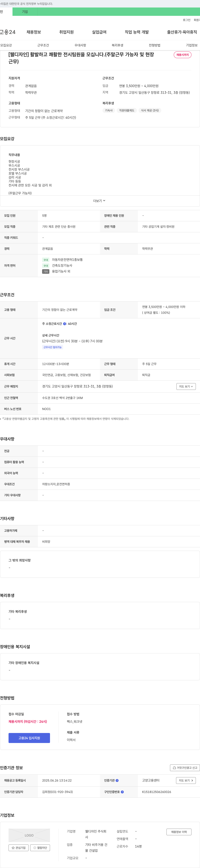Click the 우대 badge beside 건축도장기능사
Image resolution: width=200 pixels, height=868 pixels.
(x=46, y=266)
